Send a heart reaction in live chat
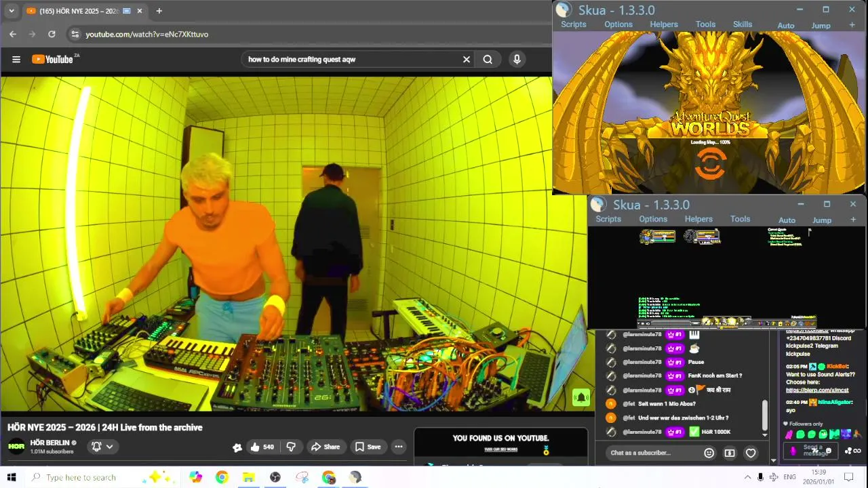The image size is (868, 488). tap(751, 453)
